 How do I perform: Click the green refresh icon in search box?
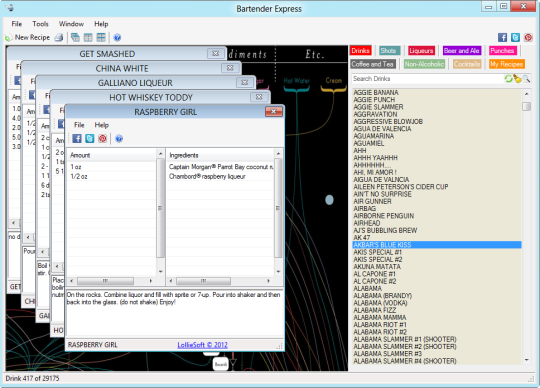(x=508, y=79)
